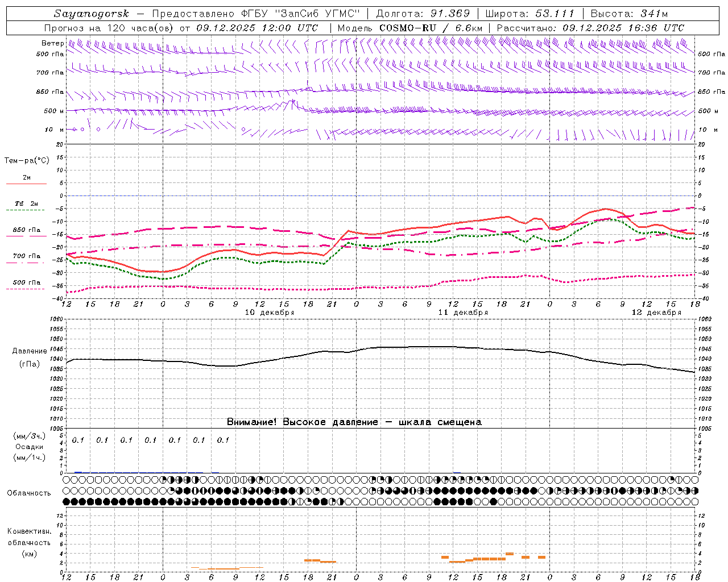The height and width of the screenshot is (582, 728).
Task: Select the 'Предоставлено ФГБУ "ЗапСиб УГМС"' provider text
Action: tap(256, 14)
